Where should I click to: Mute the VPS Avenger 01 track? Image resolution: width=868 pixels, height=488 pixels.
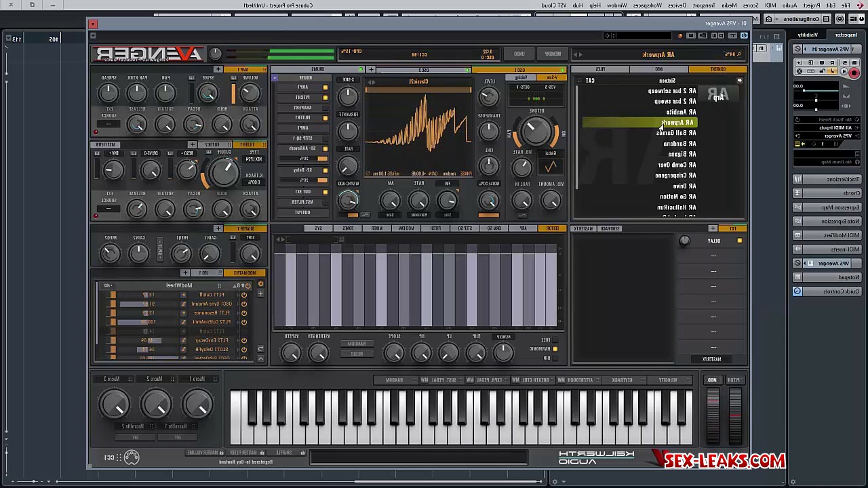pos(854,62)
